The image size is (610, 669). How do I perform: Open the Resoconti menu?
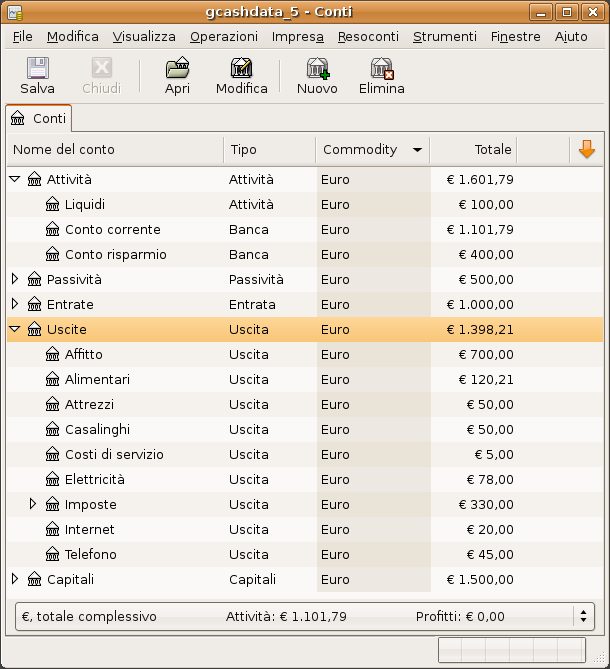tap(368, 37)
